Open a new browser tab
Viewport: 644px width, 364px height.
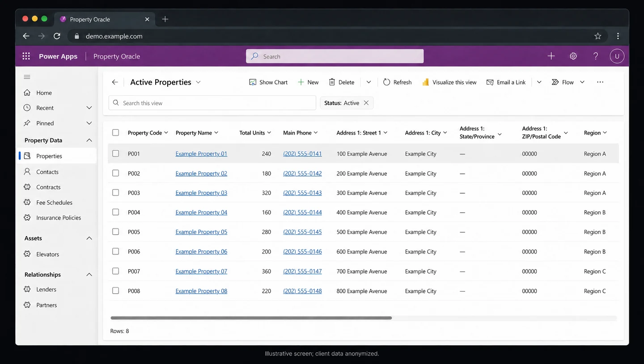coord(165,19)
